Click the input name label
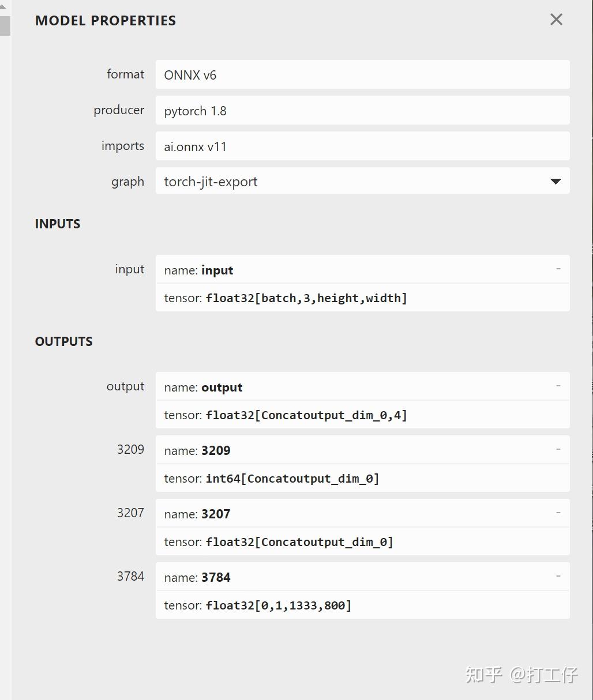The width and height of the screenshot is (593, 700). 198,269
